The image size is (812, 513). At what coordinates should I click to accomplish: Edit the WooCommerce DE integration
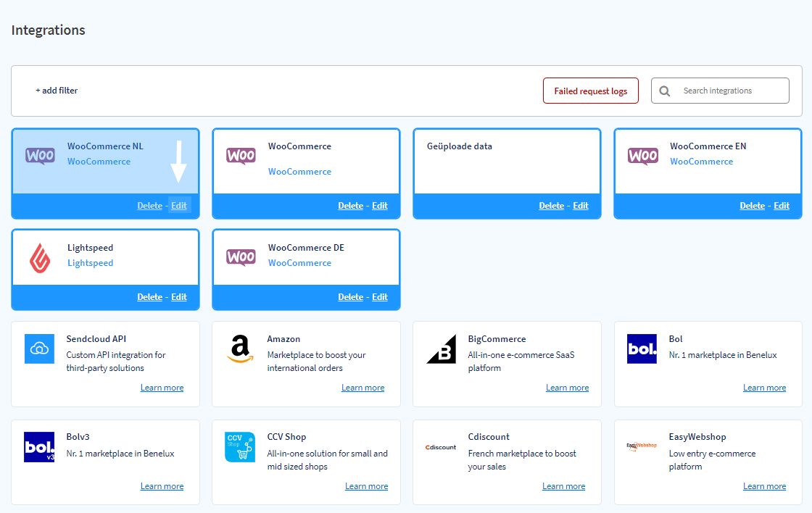[380, 296]
